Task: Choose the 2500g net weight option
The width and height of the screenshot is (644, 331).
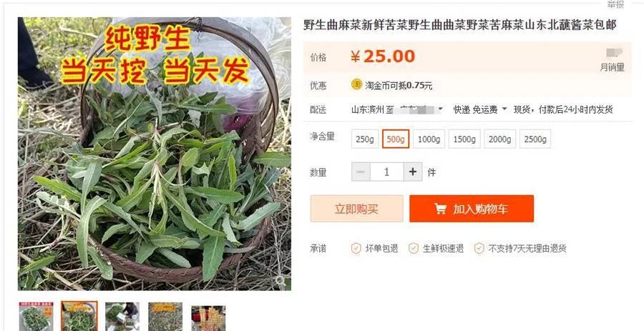Action: (x=535, y=139)
